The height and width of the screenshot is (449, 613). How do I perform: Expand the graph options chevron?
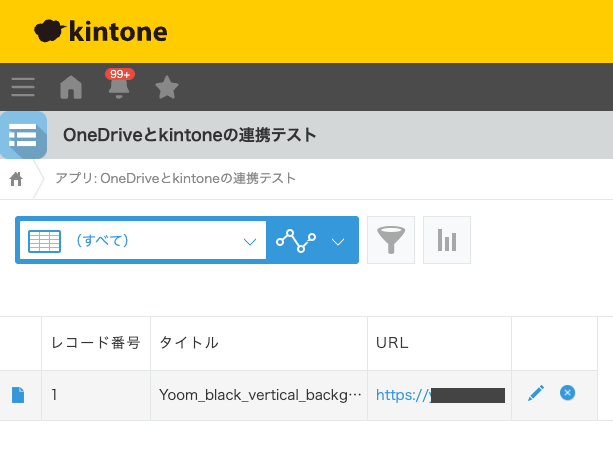tap(338, 242)
